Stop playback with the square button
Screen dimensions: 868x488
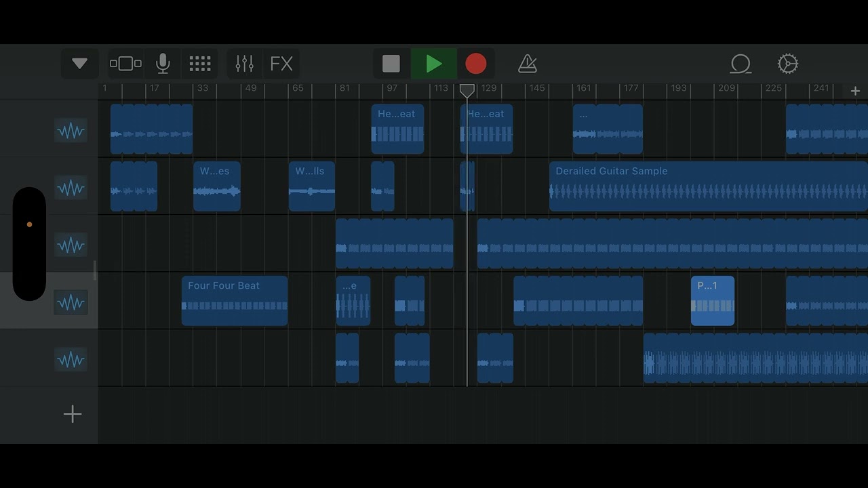coord(391,64)
